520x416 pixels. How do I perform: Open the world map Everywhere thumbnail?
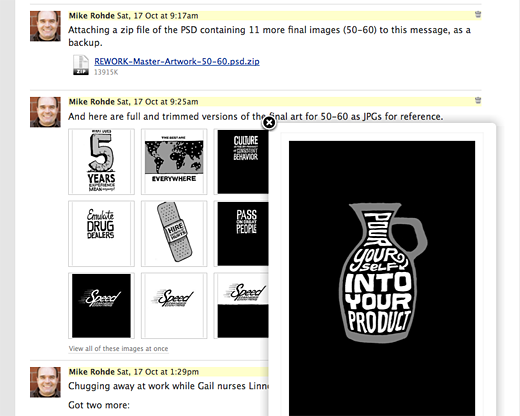(174, 161)
